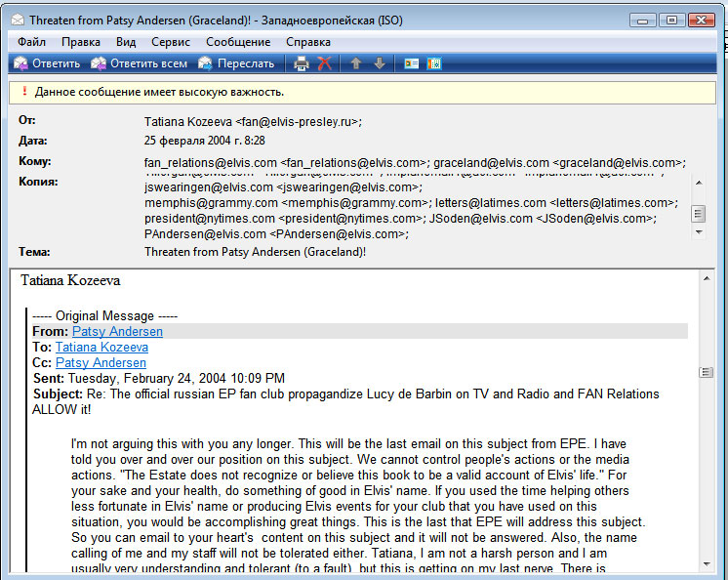728x580 pixels.
Task: Click the high importance notice bar text
Action: coord(159,92)
